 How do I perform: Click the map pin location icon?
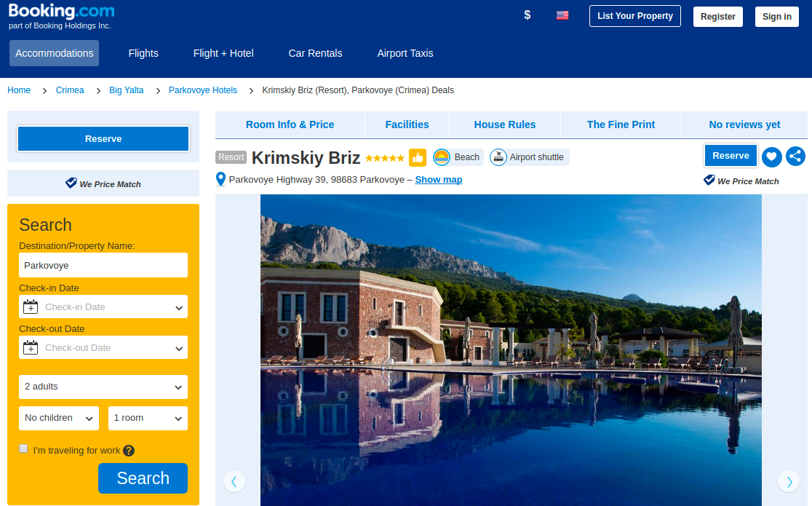click(220, 179)
